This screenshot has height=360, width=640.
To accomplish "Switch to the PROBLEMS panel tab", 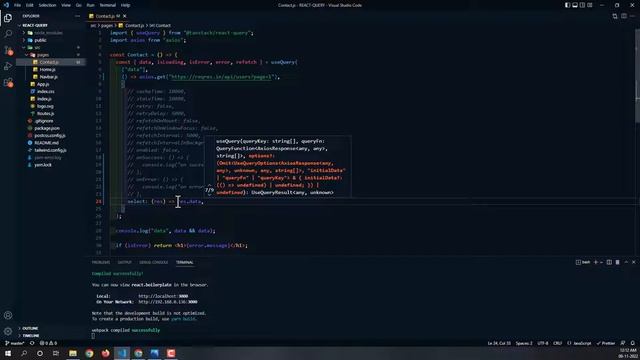I will click(101, 262).
